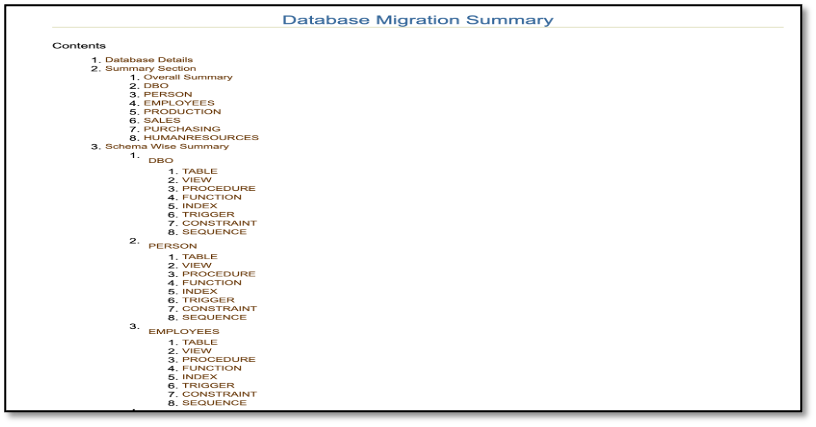Select the Database Migration Summary title
This screenshot has width=816, height=427.
[418, 20]
